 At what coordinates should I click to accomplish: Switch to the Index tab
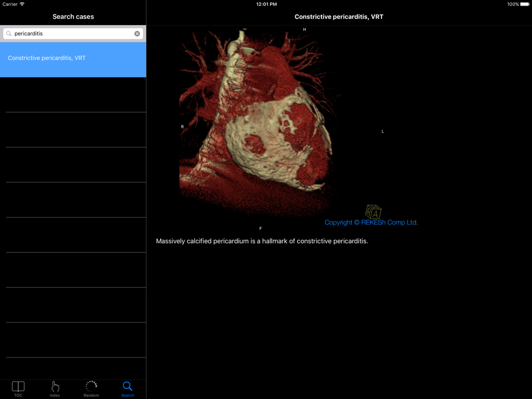55,389
